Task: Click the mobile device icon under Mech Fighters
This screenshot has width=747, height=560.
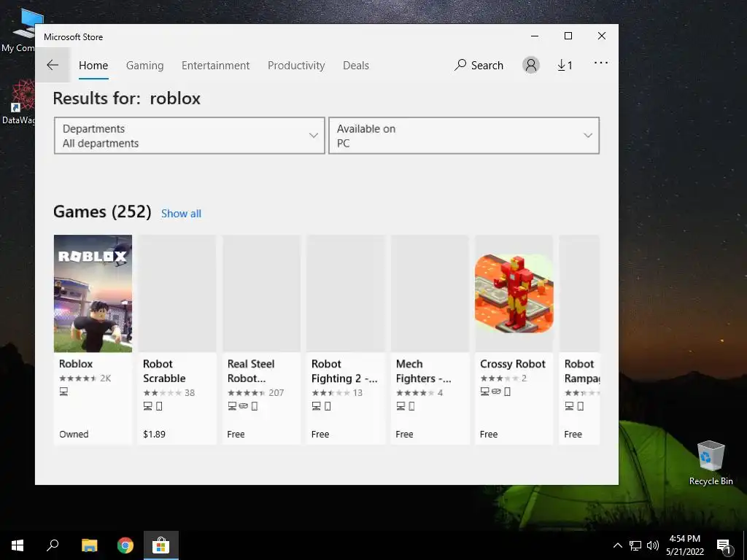Action: [x=411, y=406]
